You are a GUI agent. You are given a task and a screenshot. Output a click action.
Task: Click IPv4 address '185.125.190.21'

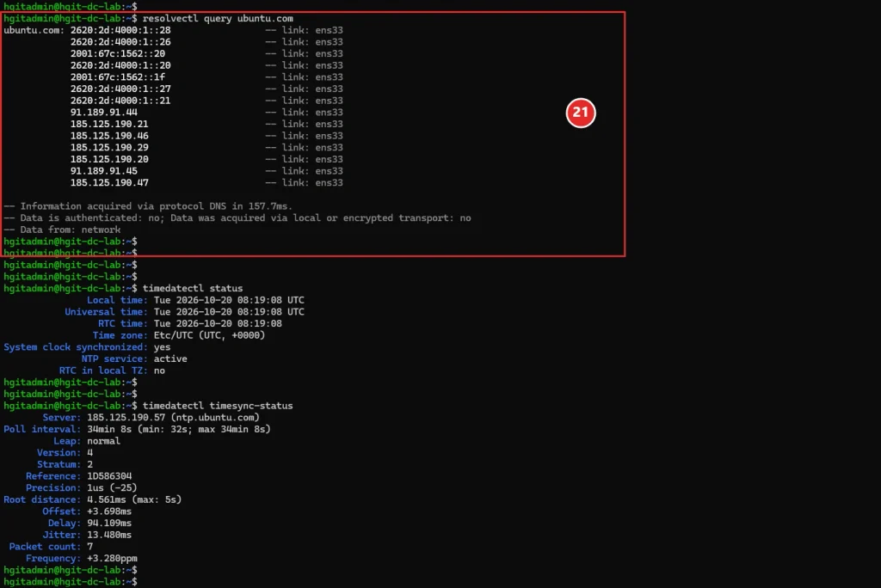tap(109, 124)
